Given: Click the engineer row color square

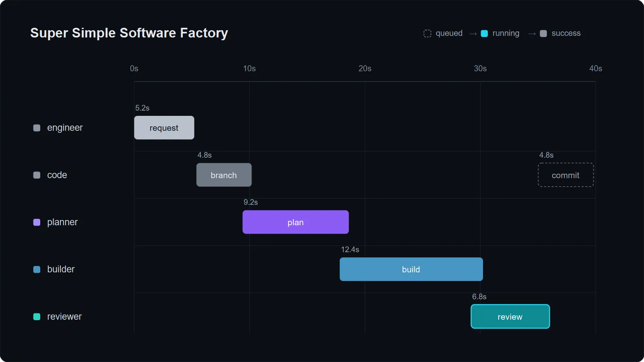Looking at the screenshot, I should 37,128.
